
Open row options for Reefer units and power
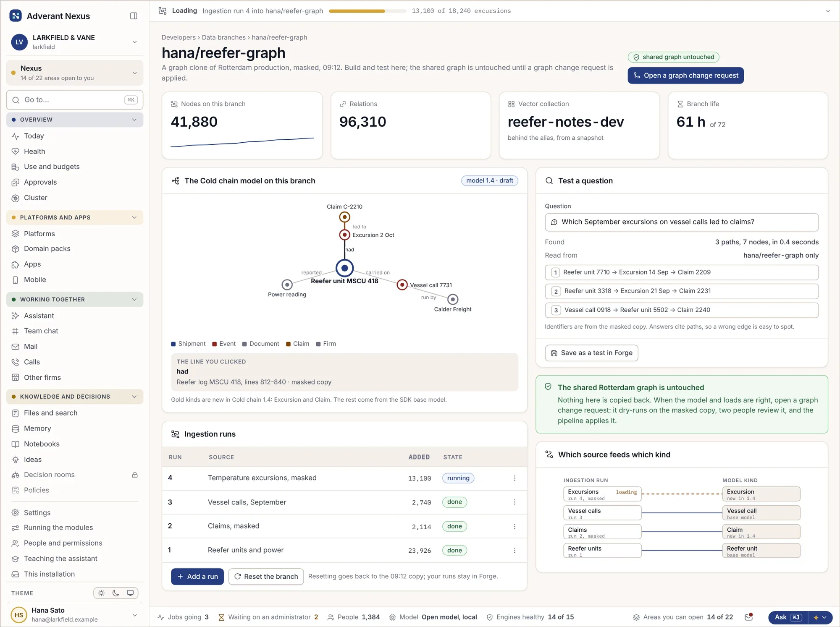click(x=514, y=550)
